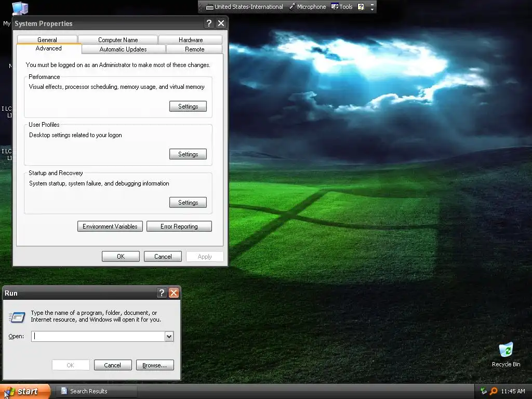The width and height of the screenshot is (532, 399).
Task: Click the clock showing 11:45 AM
Action: coord(513,391)
